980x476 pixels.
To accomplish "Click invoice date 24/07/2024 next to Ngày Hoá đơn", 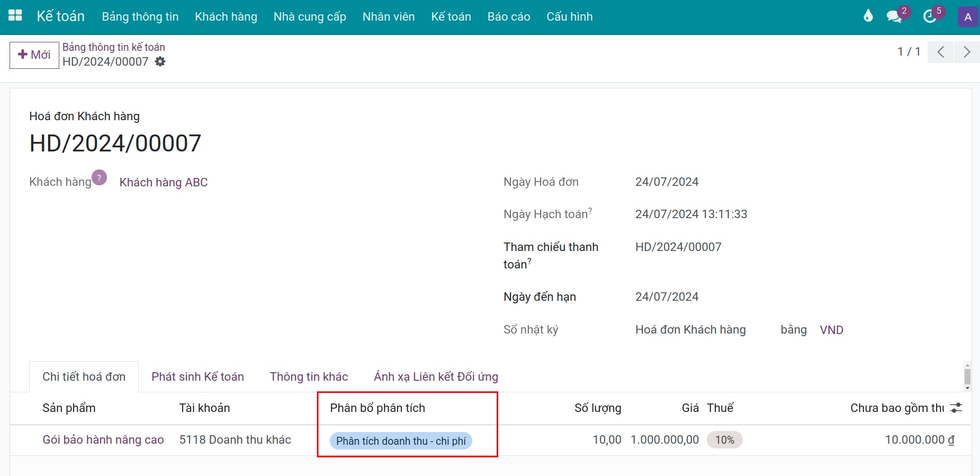I will click(x=667, y=182).
